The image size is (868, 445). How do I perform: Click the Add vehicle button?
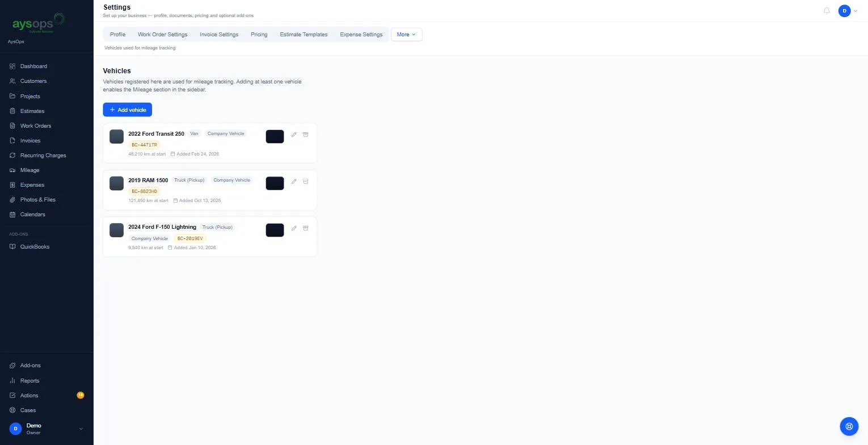(127, 110)
